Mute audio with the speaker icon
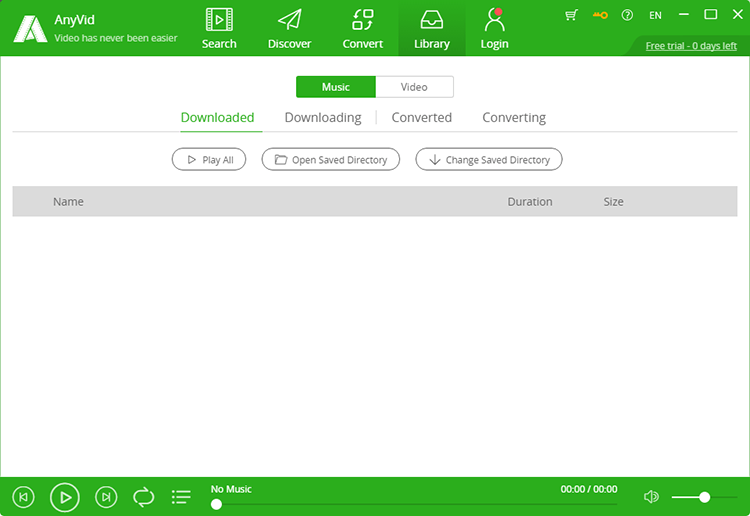The width and height of the screenshot is (750, 516). tap(651, 497)
